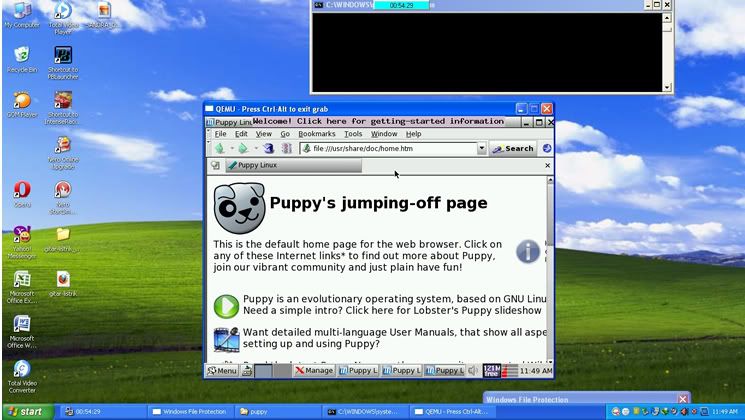
Task: Select the Nero Online Upgrade icon
Action: point(63,153)
